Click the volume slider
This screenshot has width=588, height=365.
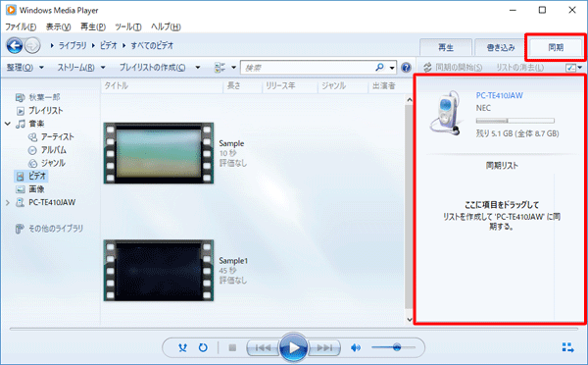click(393, 347)
